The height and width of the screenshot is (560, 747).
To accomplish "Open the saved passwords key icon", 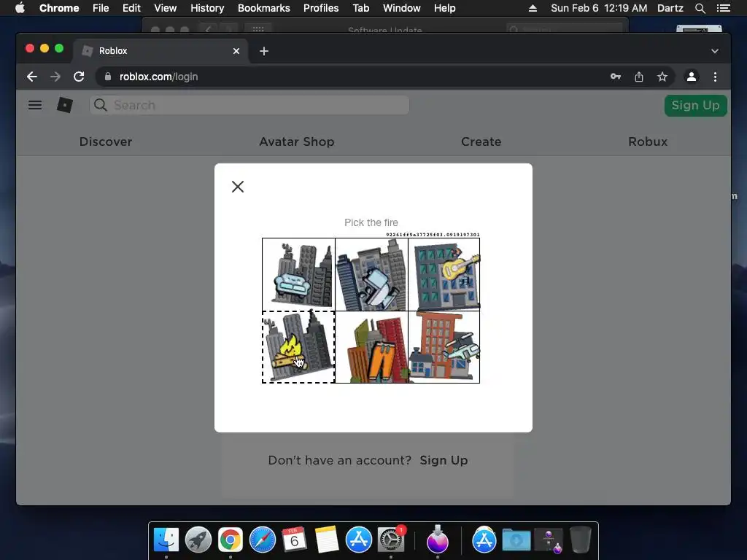I will click(616, 77).
